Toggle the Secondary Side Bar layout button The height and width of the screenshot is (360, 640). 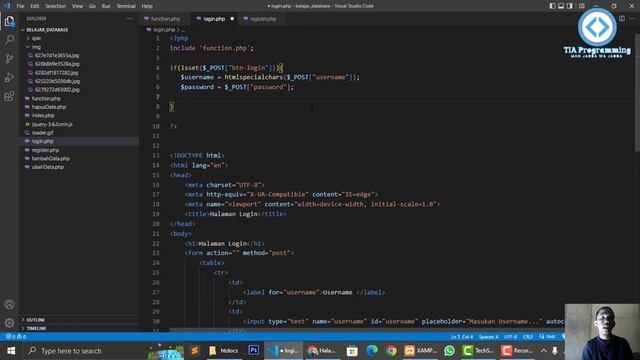point(570,6)
